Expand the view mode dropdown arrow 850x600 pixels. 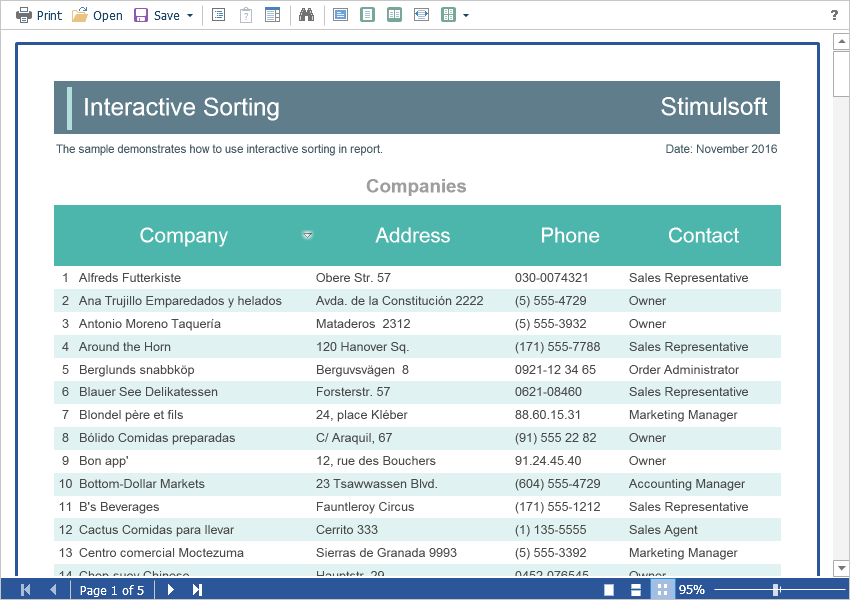tap(466, 16)
